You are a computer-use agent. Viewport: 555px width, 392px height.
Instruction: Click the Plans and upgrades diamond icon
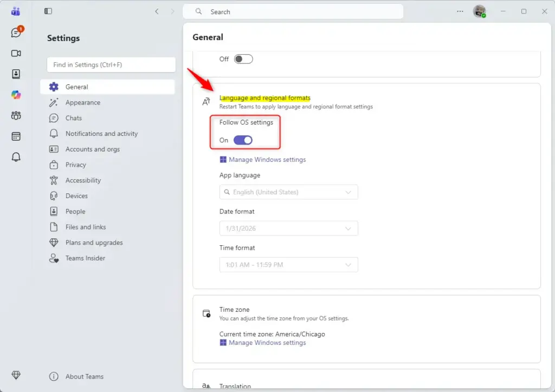[54, 243]
